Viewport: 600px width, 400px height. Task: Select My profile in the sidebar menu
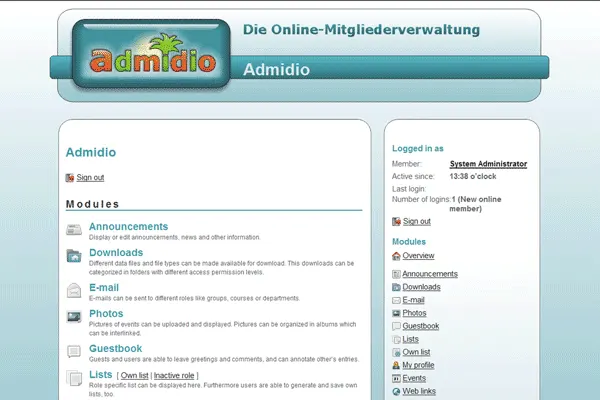point(420,365)
